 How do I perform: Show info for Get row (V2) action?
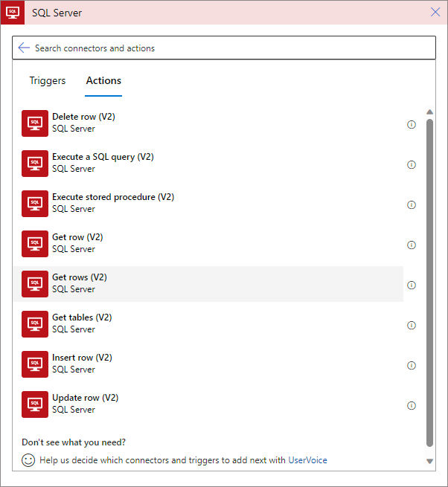pos(412,245)
